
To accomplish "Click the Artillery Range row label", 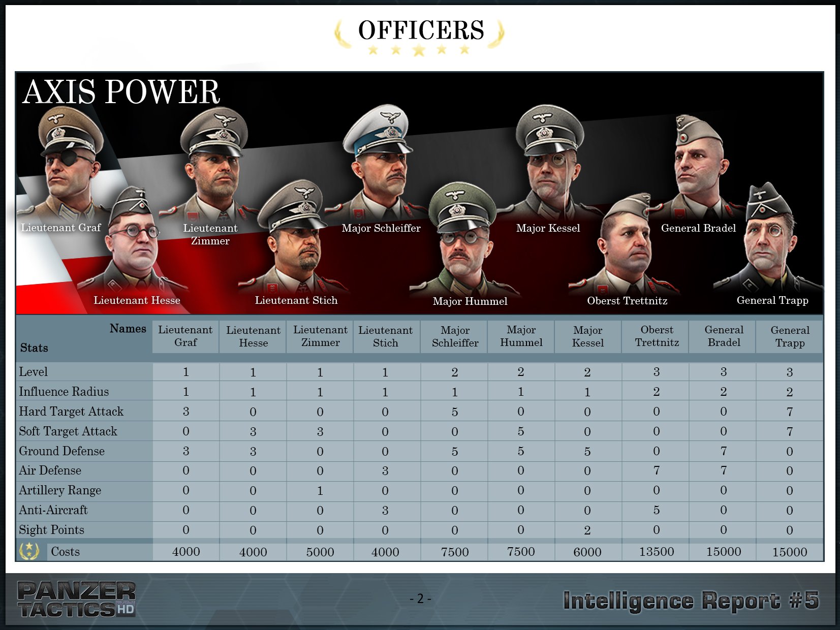I will 60,490.
